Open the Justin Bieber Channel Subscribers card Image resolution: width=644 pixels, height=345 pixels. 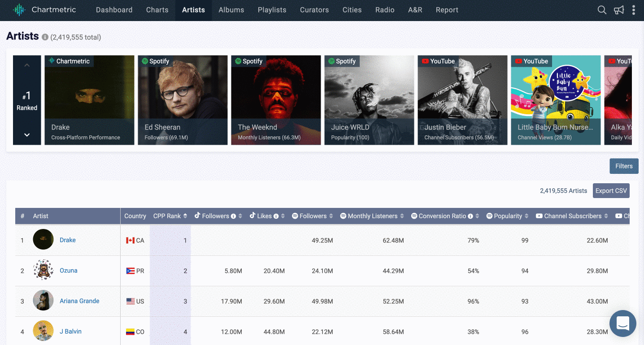click(x=462, y=100)
